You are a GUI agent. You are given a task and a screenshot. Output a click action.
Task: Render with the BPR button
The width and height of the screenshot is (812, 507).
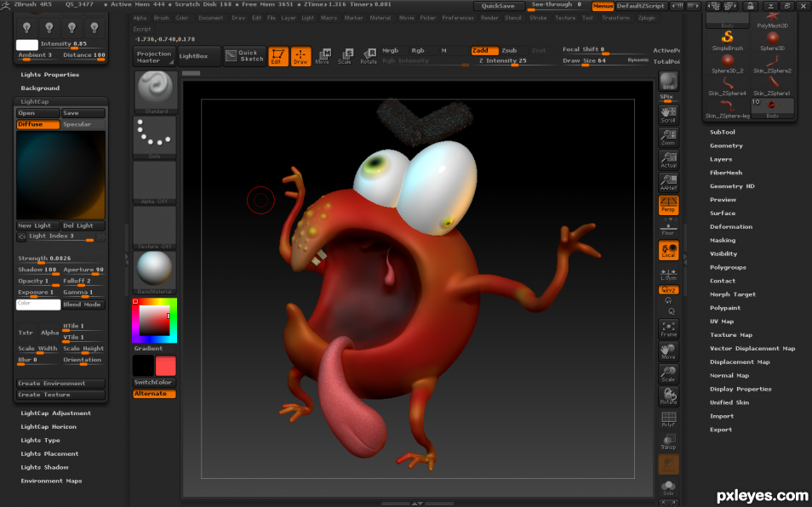[668, 81]
